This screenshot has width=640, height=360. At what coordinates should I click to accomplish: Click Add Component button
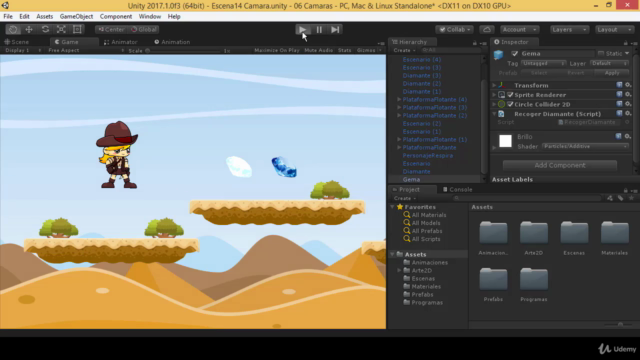(x=560, y=165)
